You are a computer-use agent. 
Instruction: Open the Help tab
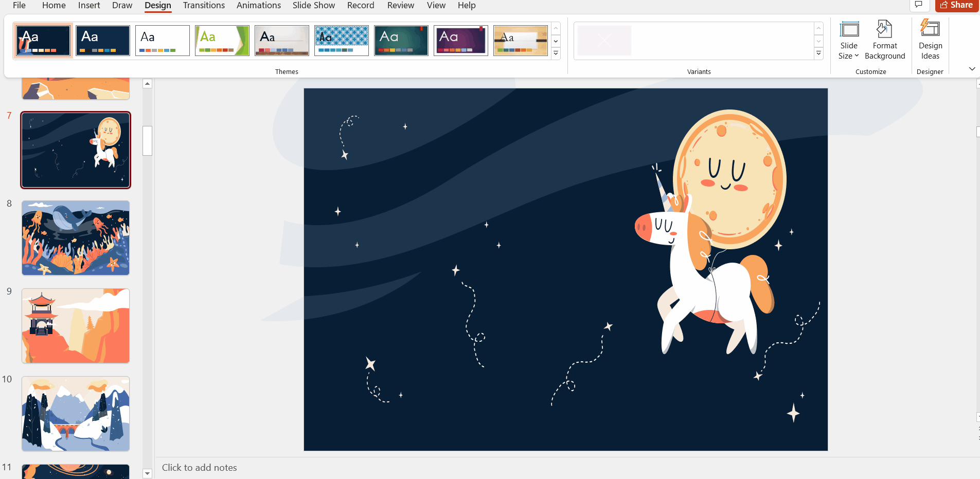point(467,5)
